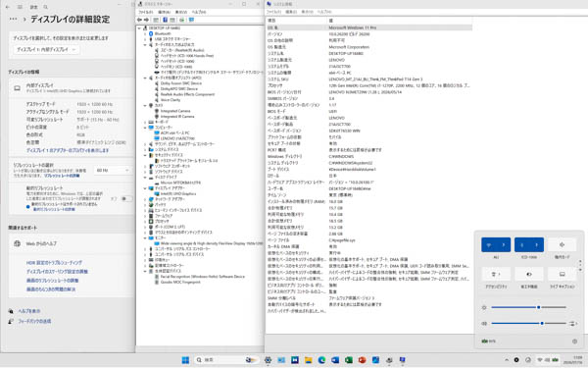Open File Explorer from the taskbar

(309, 360)
